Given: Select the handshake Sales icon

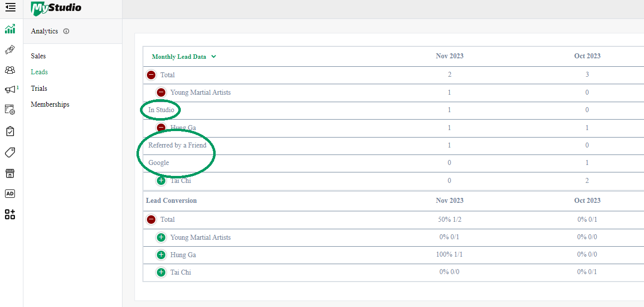Looking at the screenshot, I should point(10,50).
